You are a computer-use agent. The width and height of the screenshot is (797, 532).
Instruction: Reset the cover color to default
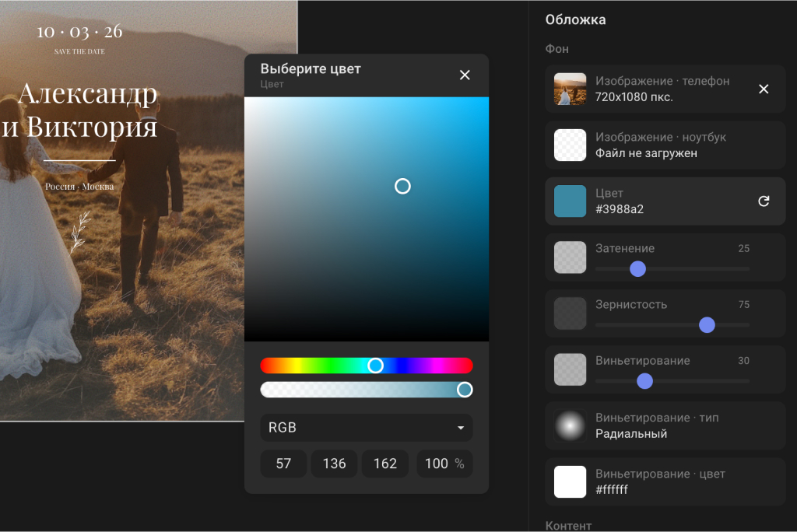[764, 201]
